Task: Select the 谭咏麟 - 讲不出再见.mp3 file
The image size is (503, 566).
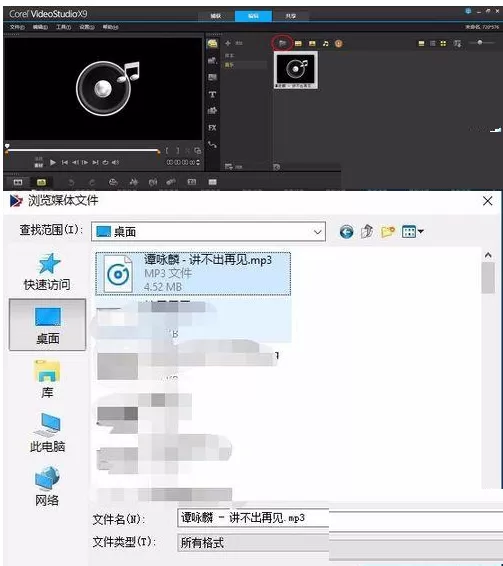Action: pyautogui.click(x=193, y=274)
